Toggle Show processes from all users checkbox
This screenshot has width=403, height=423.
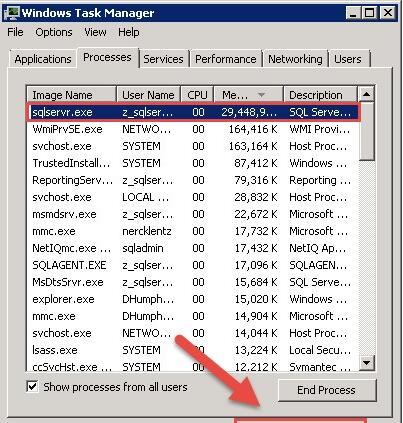click(32, 387)
